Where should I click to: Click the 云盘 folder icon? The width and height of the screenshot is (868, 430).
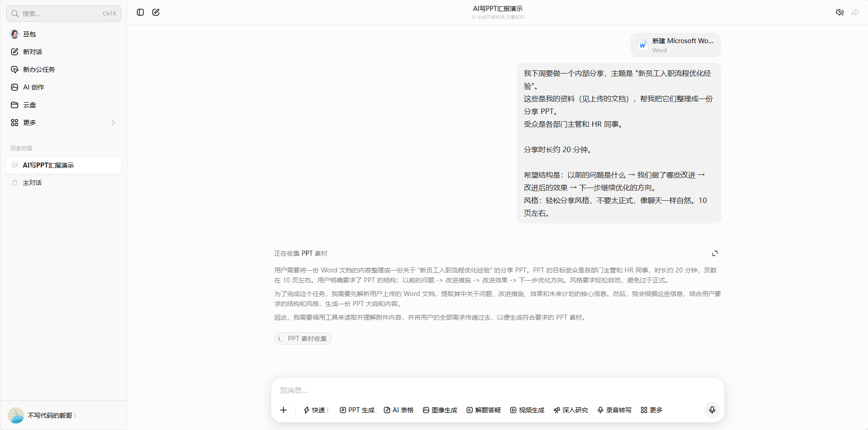[15, 105]
